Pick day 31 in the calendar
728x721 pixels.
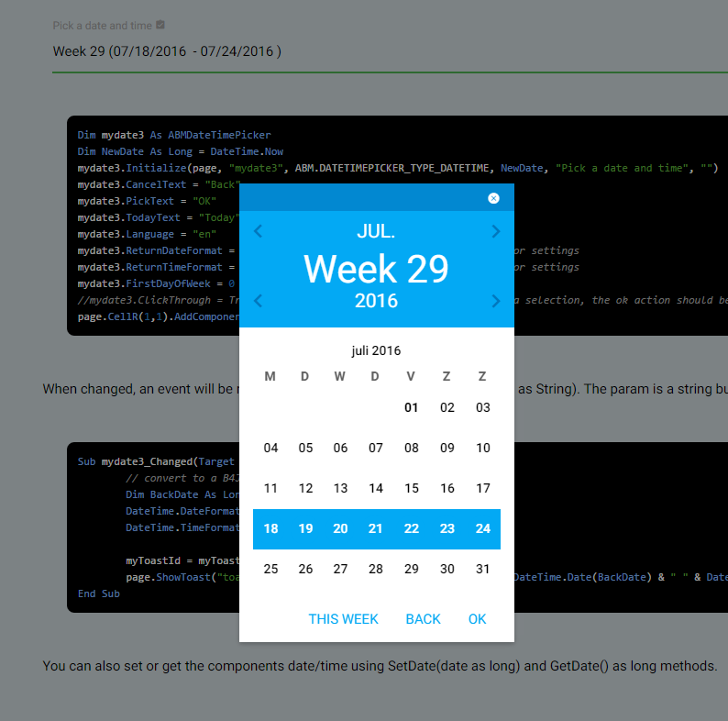(x=483, y=569)
